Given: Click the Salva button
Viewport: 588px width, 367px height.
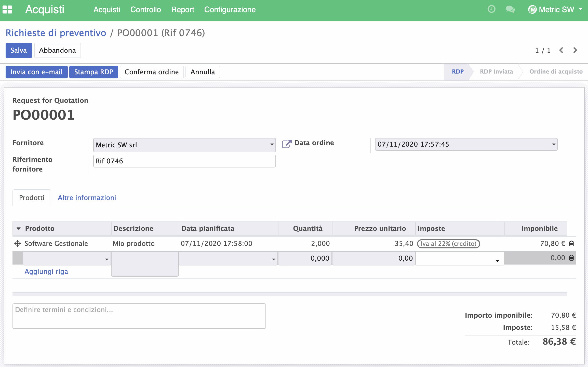Looking at the screenshot, I should tap(19, 50).
